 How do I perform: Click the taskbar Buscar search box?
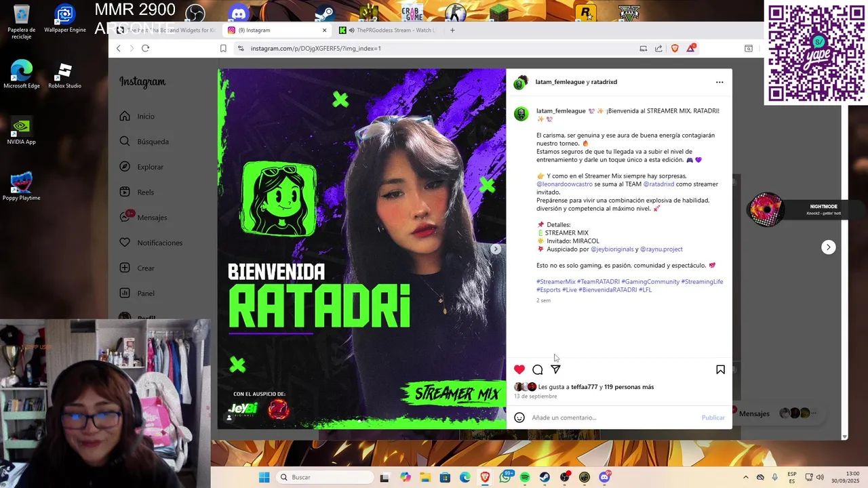tap(325, 477)
